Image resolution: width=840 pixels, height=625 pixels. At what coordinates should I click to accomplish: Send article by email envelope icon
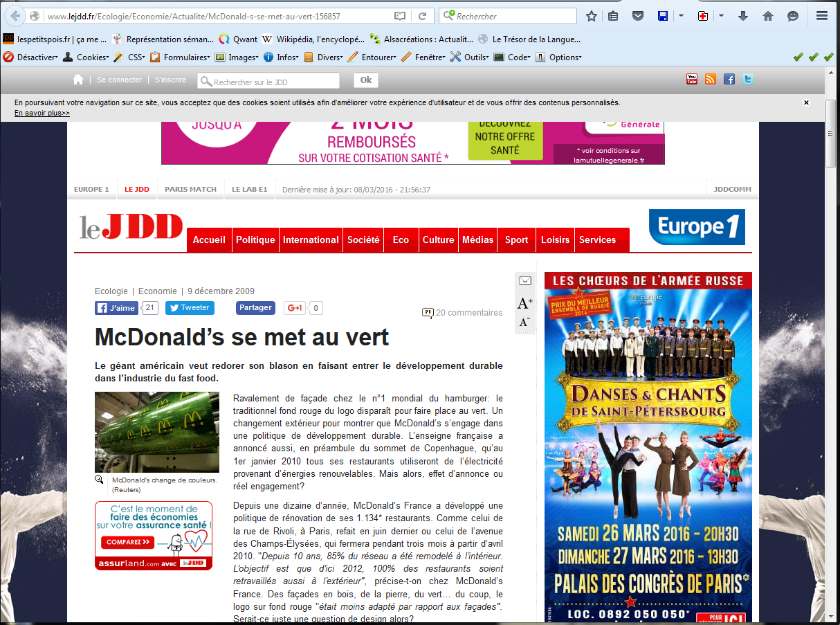coord(524,281)
